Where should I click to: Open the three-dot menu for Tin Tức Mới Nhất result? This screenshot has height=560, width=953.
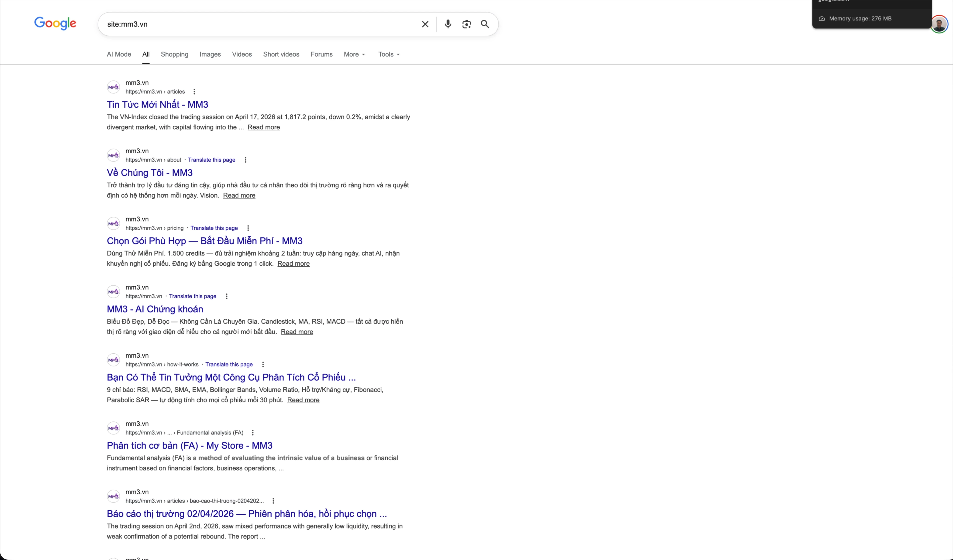(194, 92)
